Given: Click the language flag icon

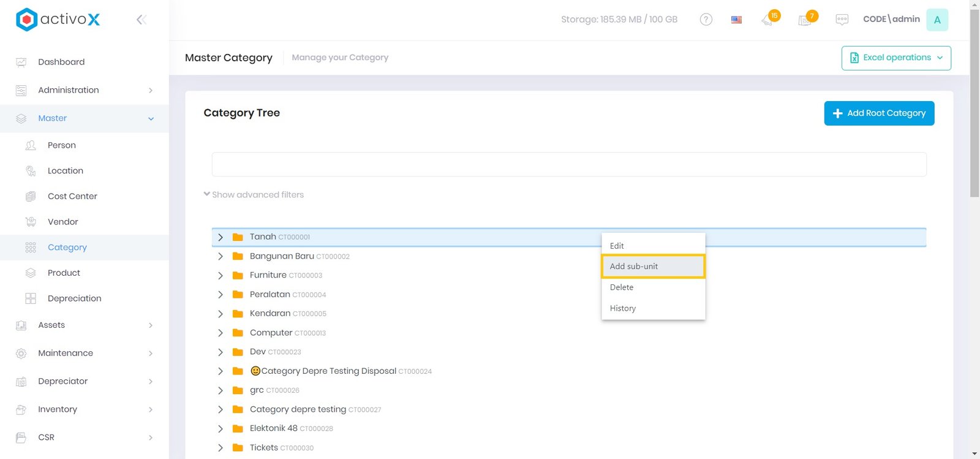Looking at the screenshot, I should 736,20.
